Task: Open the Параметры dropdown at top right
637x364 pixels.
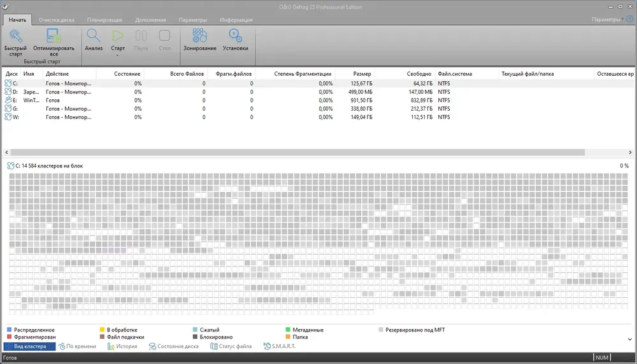Action: [x=608, y=20]
